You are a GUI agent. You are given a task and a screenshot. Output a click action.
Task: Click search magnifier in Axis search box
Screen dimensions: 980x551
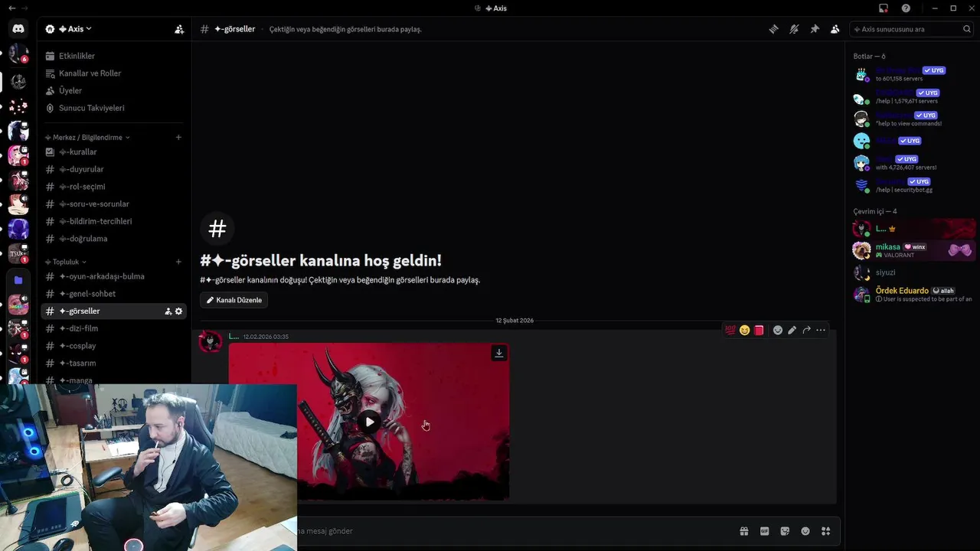pyautogui.click(x=967, y=29)
